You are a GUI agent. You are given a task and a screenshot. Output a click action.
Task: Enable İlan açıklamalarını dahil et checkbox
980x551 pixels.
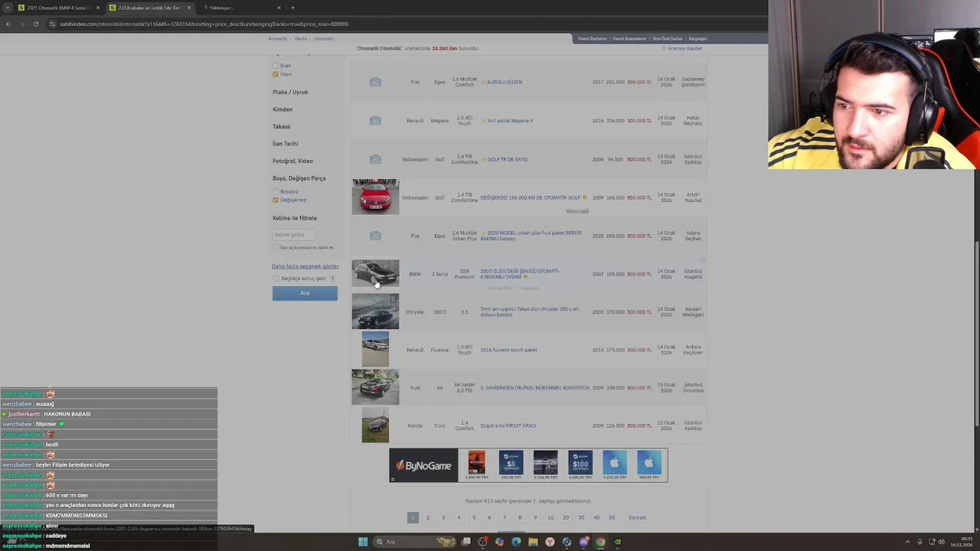coord(276,247)
